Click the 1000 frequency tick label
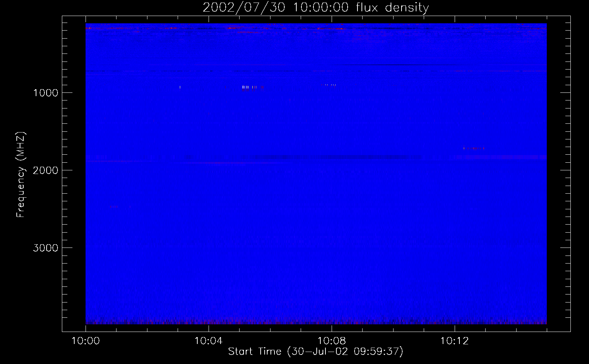 point(46,93)
